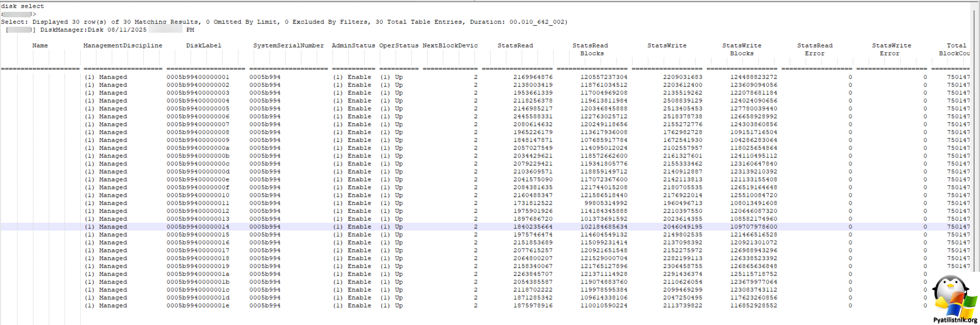980x325 pixels.
Task: Click disk label 0005b99400000003
Action: coord(198,93)
